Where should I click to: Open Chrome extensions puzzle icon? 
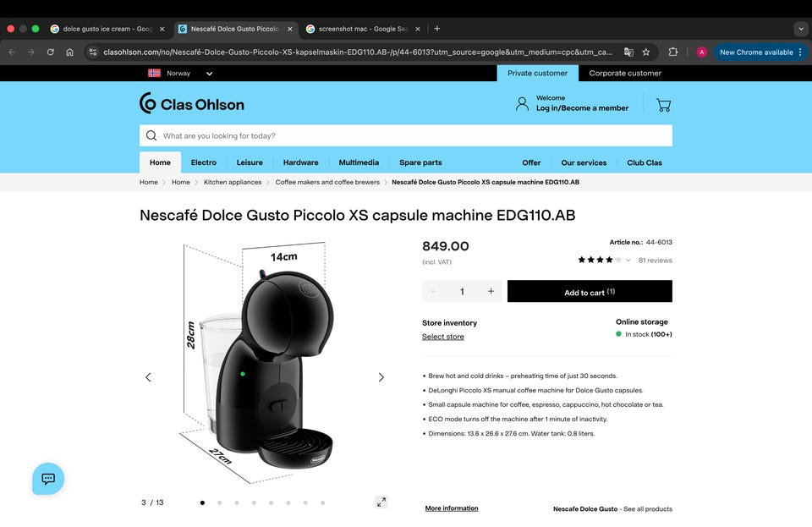(672, 52)
